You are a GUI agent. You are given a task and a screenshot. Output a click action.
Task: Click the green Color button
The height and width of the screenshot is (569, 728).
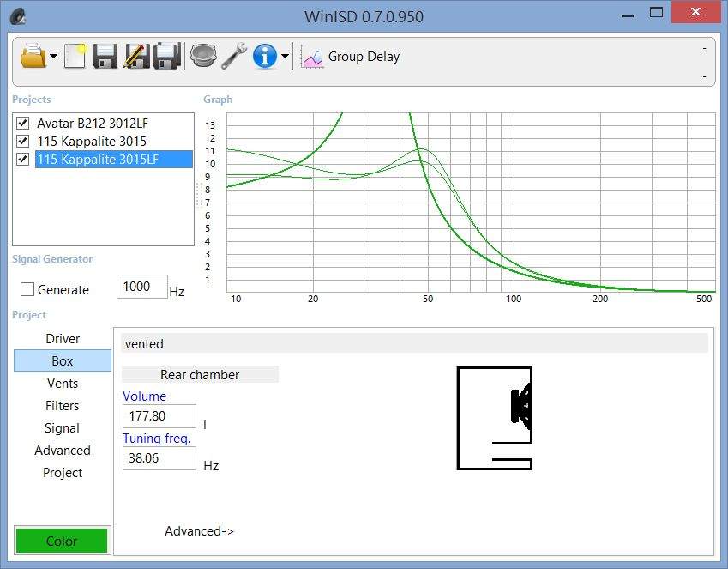[62, 541]
